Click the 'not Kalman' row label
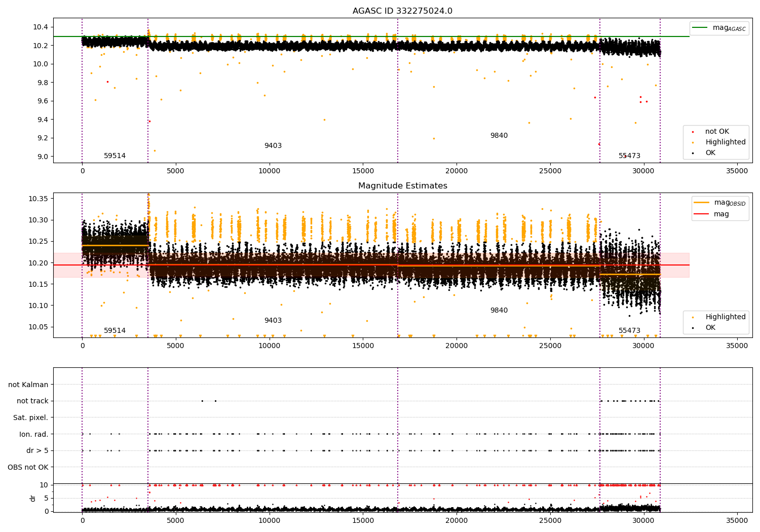 click(x=28, y=385)
